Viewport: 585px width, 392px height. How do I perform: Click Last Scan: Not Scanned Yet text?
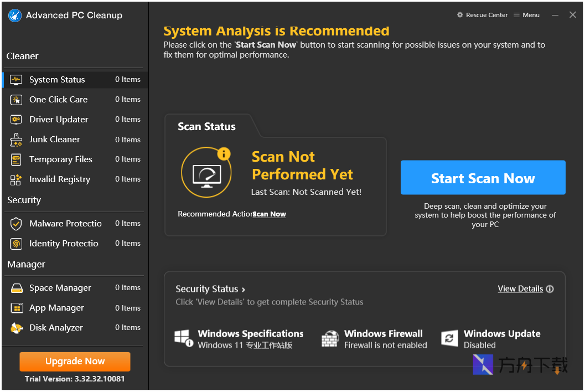306,192
